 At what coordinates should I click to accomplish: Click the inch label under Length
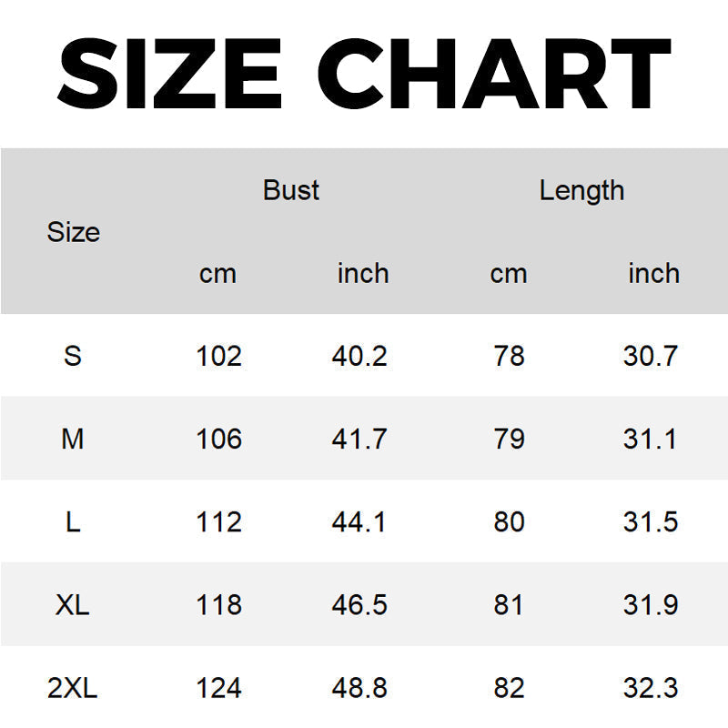pyautogui.click(x=653, y=273)
